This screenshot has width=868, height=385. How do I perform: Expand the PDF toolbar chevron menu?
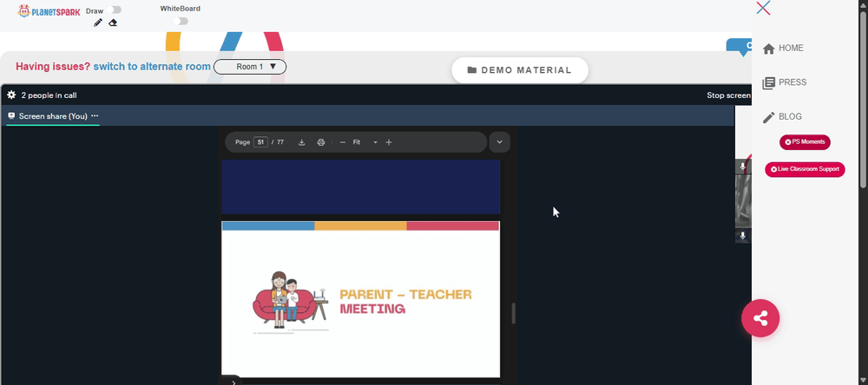click(499, 142)
